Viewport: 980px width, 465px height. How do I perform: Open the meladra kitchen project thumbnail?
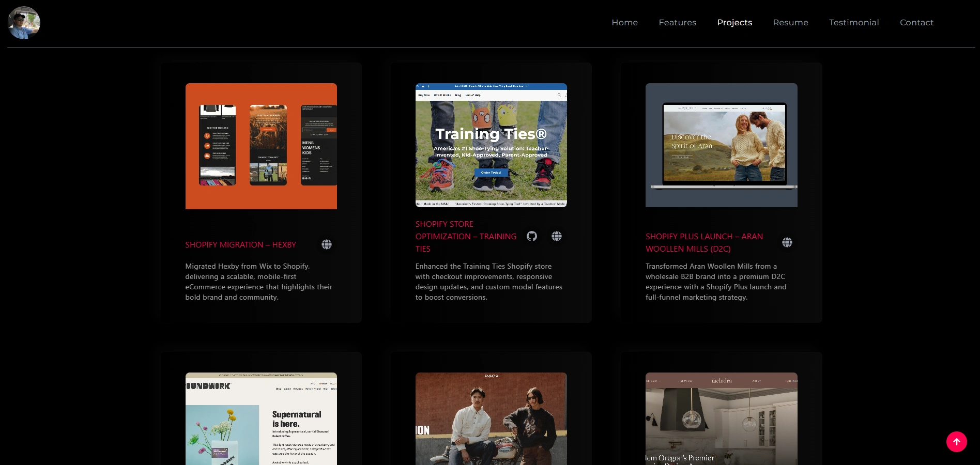tap(722, 419)
